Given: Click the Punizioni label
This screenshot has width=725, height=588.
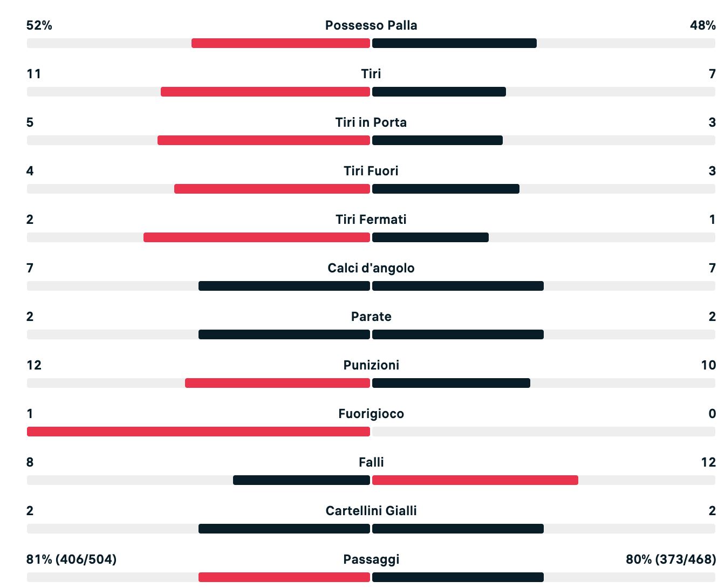Looking at the screenshot, I should (371, 365).
